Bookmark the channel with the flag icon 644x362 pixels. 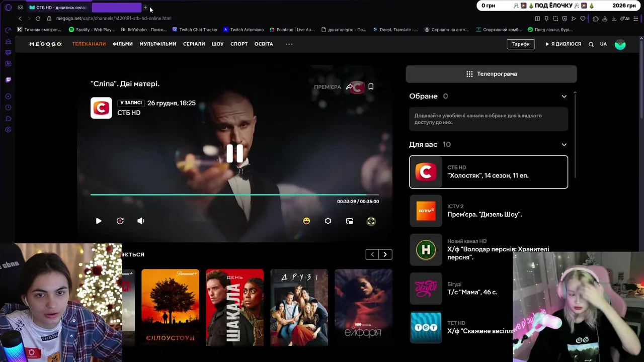(371, 86)
